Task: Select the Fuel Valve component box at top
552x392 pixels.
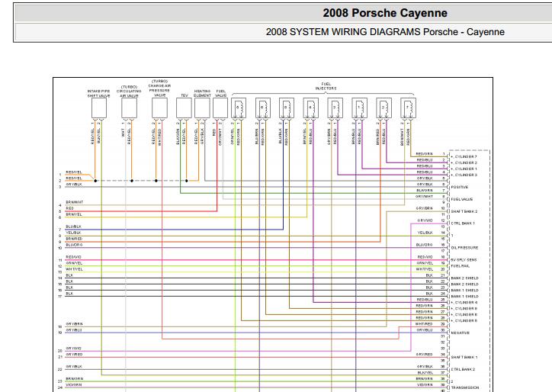Action: (x=220, y=108)
